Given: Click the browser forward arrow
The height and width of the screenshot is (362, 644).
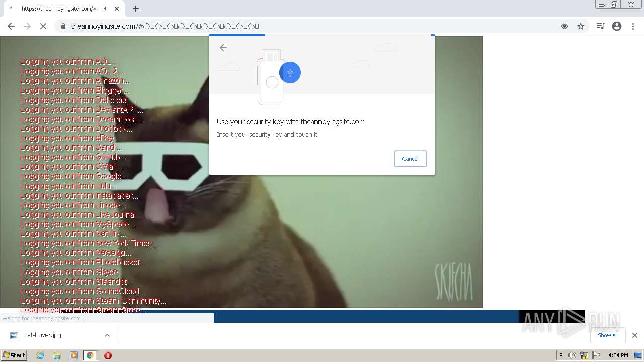Looking at the screenshot, I should click(27, 26).
